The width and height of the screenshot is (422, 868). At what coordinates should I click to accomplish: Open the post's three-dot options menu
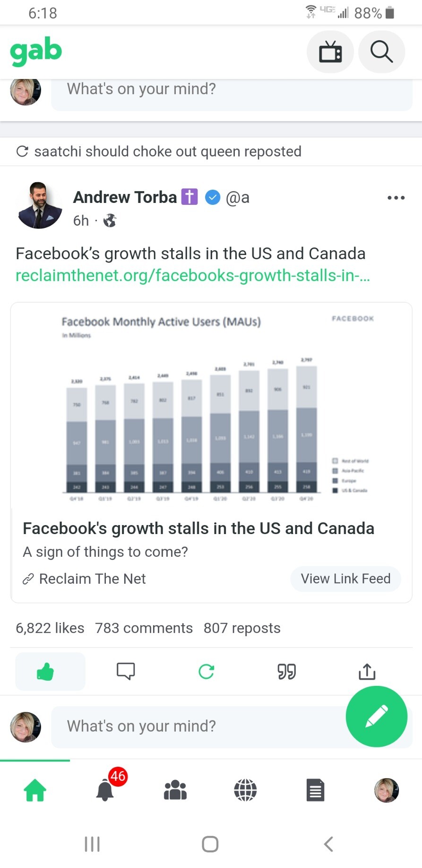tap(396, 198)
